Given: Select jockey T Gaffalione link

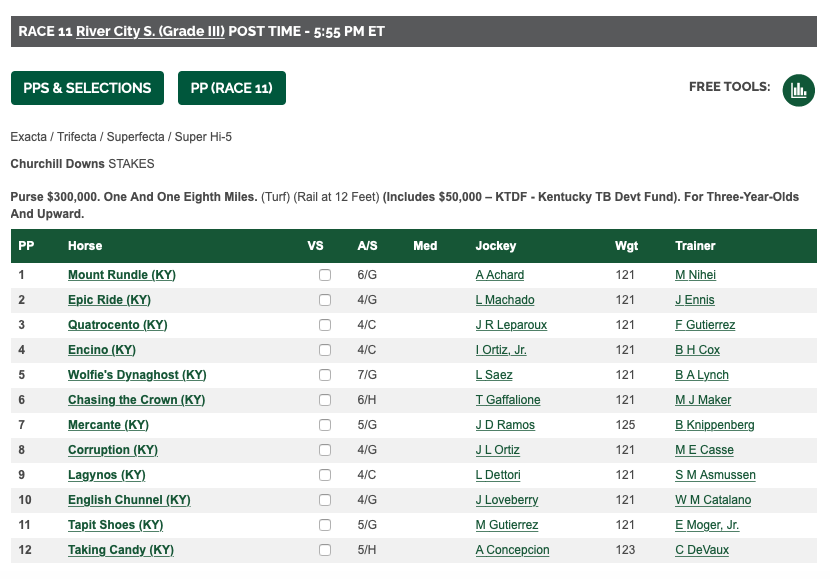Looking at the screenshot, I should coord(507,400).
